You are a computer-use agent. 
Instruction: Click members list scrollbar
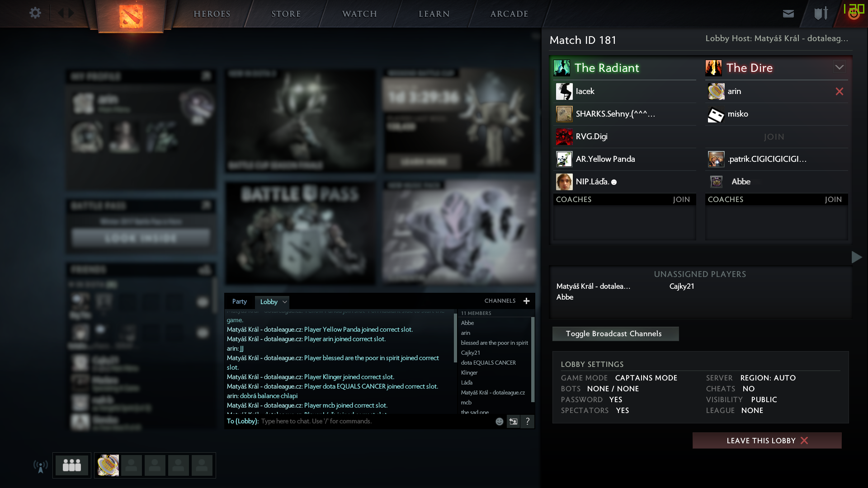tap(533, 359)
